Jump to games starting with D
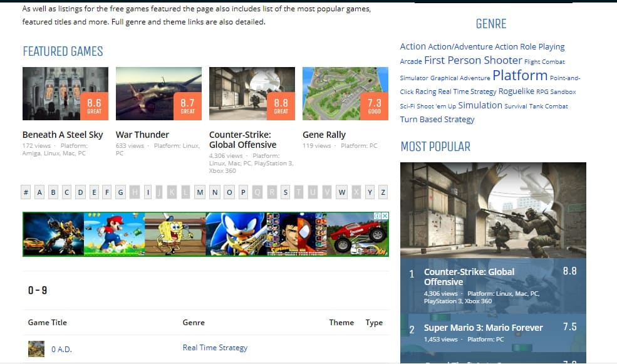617x364 pixels. pos(80,192)
